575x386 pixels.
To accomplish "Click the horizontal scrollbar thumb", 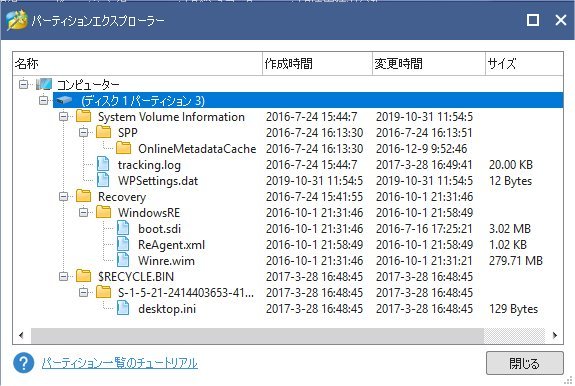I will tap(257, 335).
